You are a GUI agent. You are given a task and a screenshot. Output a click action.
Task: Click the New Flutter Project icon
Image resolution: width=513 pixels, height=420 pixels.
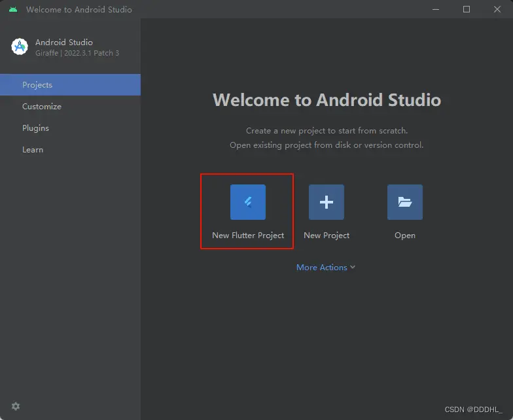coord(247,201)
